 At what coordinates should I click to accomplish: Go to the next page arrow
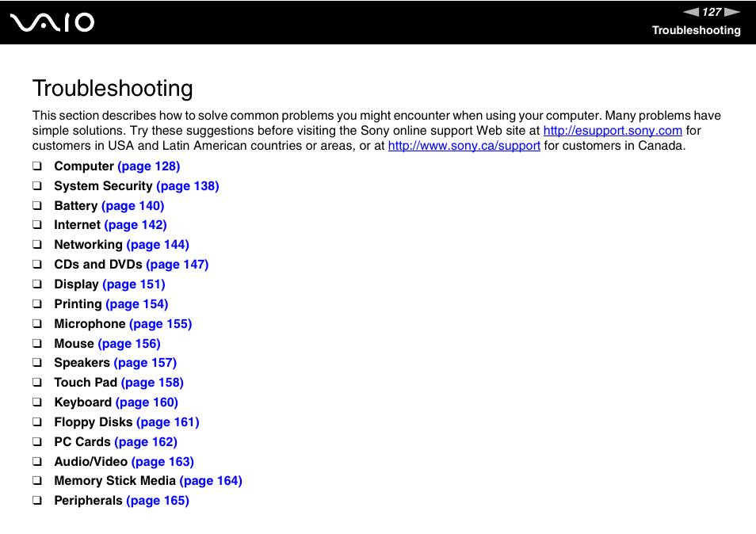732,12
